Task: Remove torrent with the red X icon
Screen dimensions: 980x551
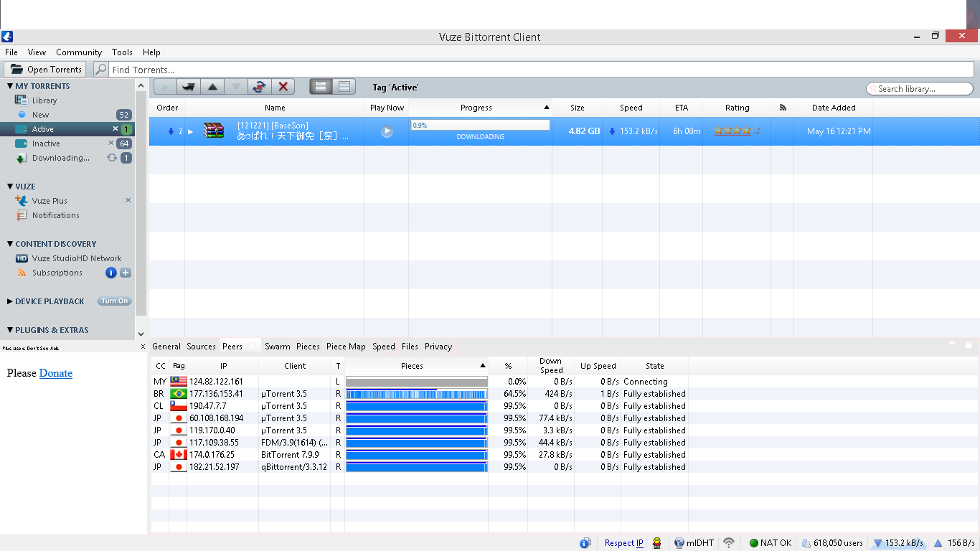Action: pos(283,87)
